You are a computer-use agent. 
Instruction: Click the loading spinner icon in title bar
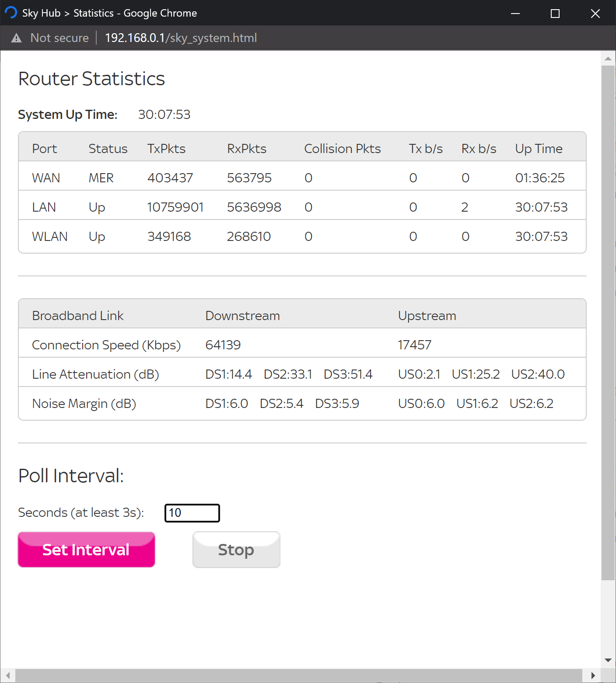[11, 13]
